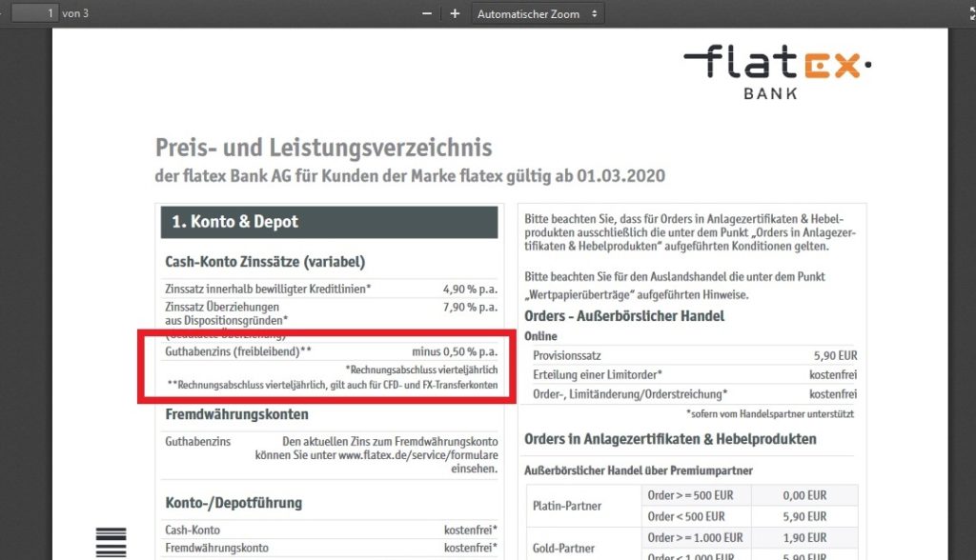Click the '0,00 EUR' cell
This screenshot has width=976, height=560.
pyautogui.click(x=804, y=495)
